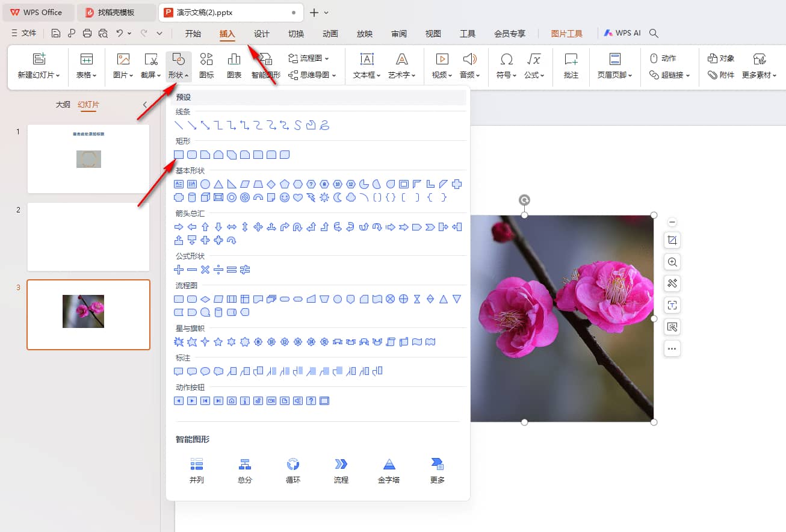The height and width of the screenshot is (532, 786).
Task: Select the plain rectangle shape under 矩形
Action: pyautogui.click(x=179, y=155)
